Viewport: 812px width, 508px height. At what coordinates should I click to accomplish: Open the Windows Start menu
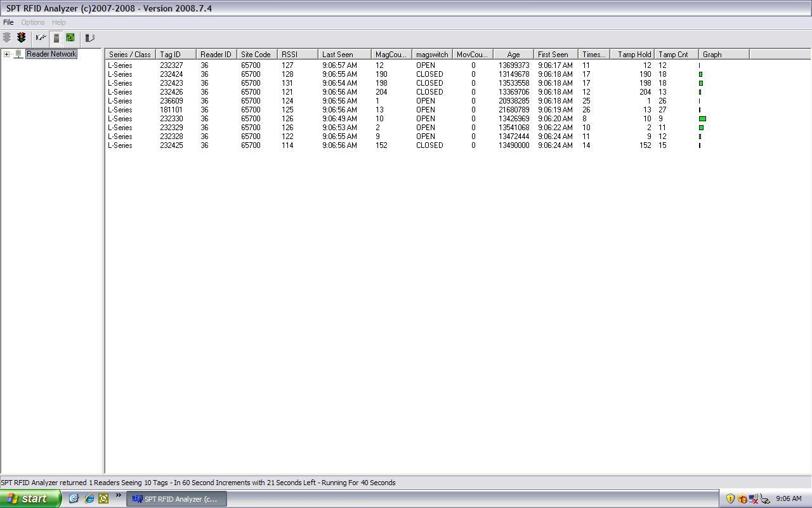[x=30, y=498]
